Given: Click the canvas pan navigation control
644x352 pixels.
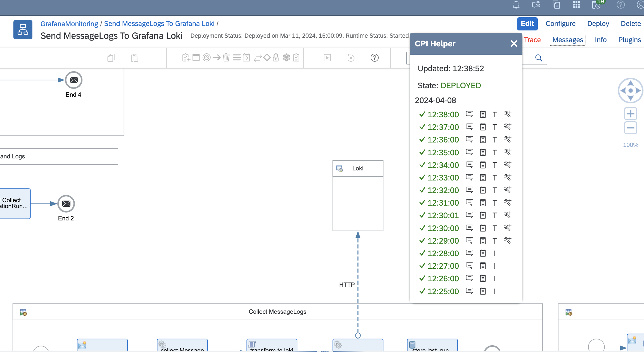Looking at the screenshot, I should point(631,91).
